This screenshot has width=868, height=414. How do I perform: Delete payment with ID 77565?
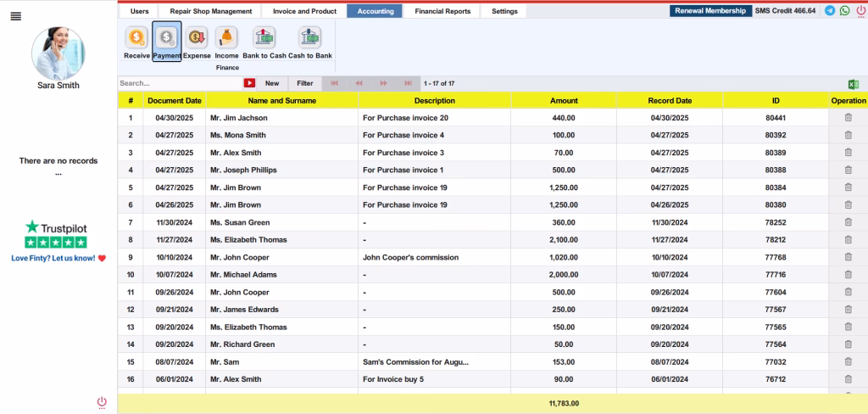(848, 327)
